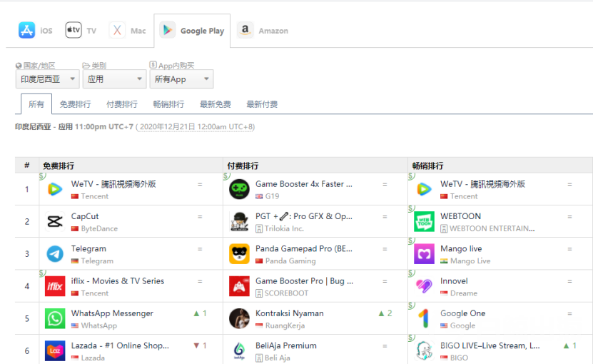Open the in-app purchase dropdown 所有App

[181, 79]
